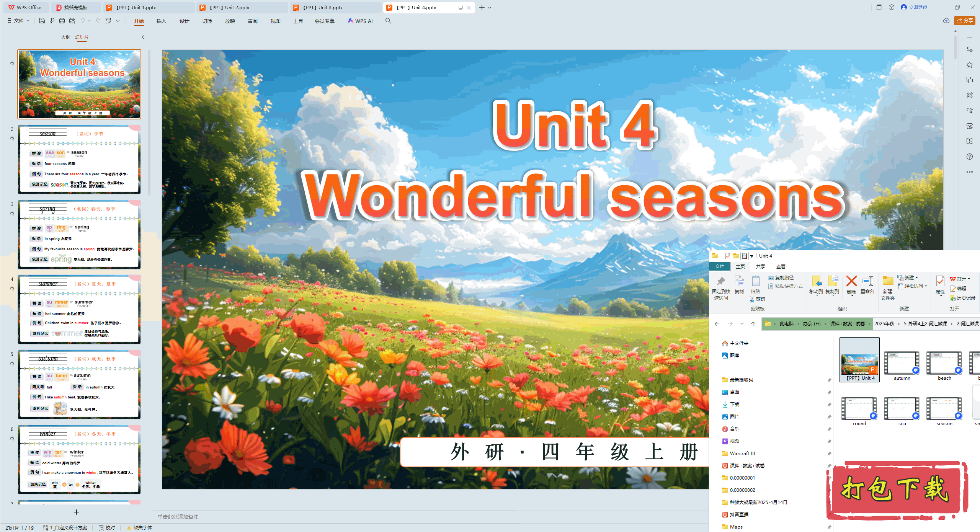Viewport: 980px width, 532px height.
Task: Toggle the star beside slide 4 thumbnail
Action: 12,289
